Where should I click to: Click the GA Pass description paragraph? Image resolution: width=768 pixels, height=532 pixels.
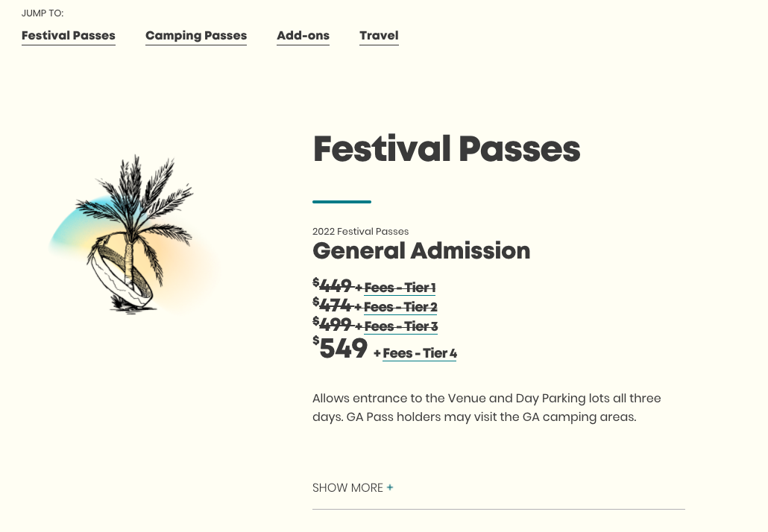[486, 408]
